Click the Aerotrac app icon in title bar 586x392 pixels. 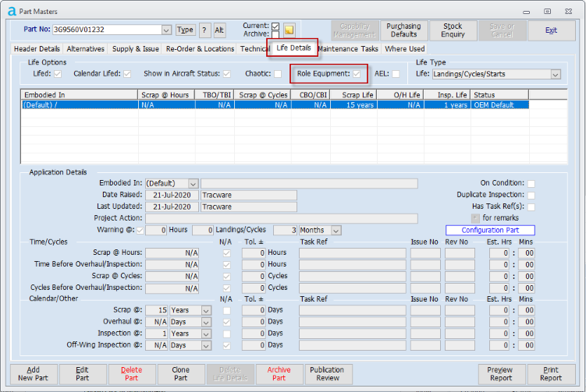(x=10, y=11)
